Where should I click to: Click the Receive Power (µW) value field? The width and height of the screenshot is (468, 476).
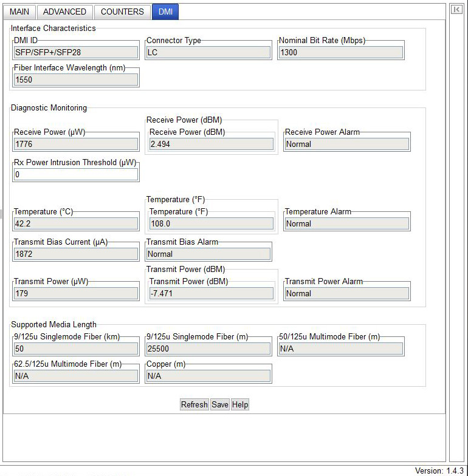[x=76, y=144]
